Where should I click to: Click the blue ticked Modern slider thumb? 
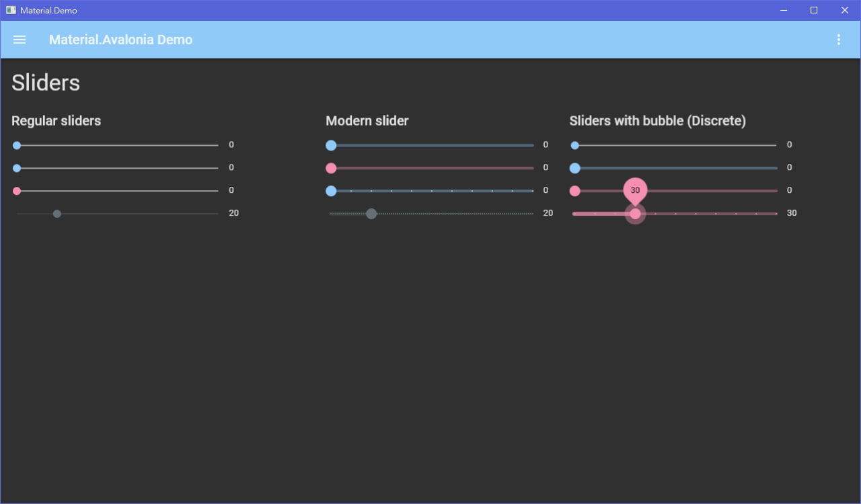point(331,191)
